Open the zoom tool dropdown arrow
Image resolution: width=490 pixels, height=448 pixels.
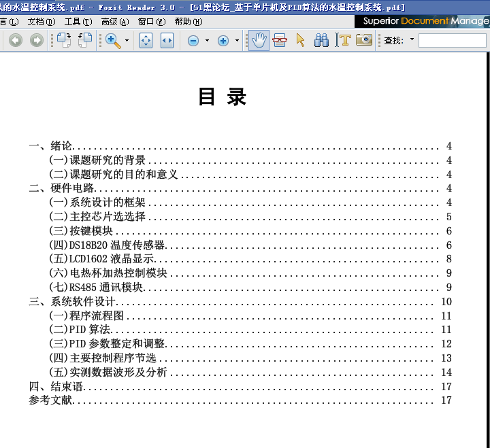coord(127,40)
